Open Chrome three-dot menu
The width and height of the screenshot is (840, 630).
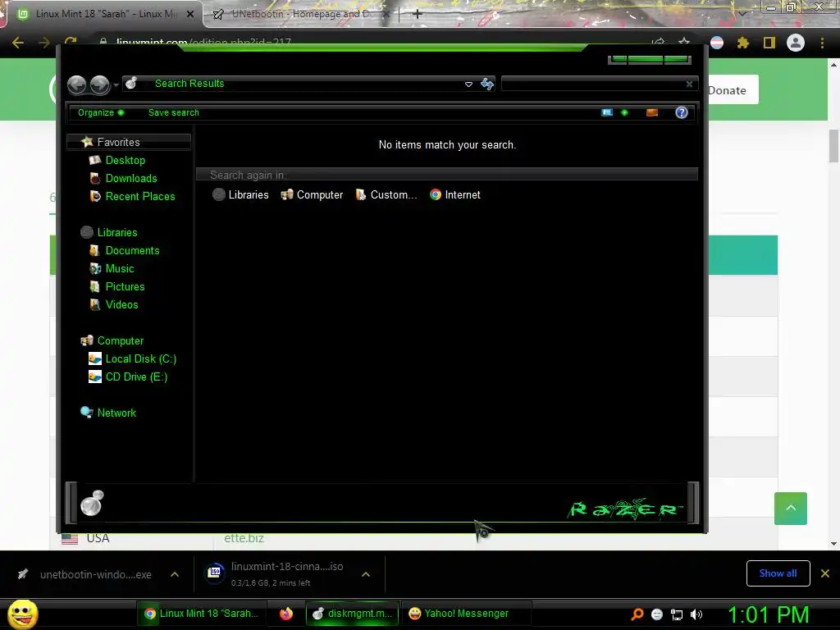pos(822,43)
